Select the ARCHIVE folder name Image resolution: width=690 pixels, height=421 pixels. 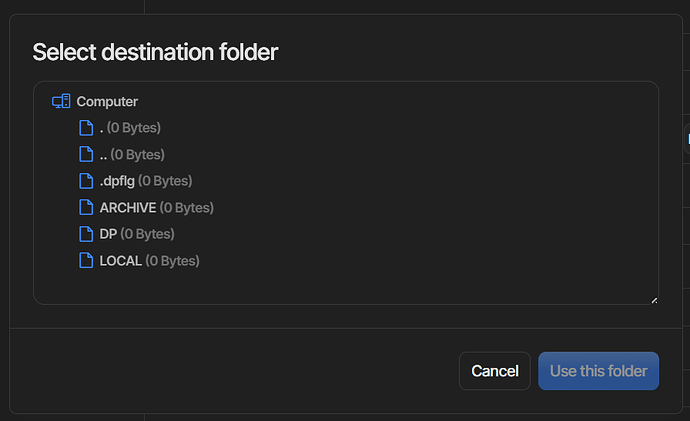(x=128, y=208)
